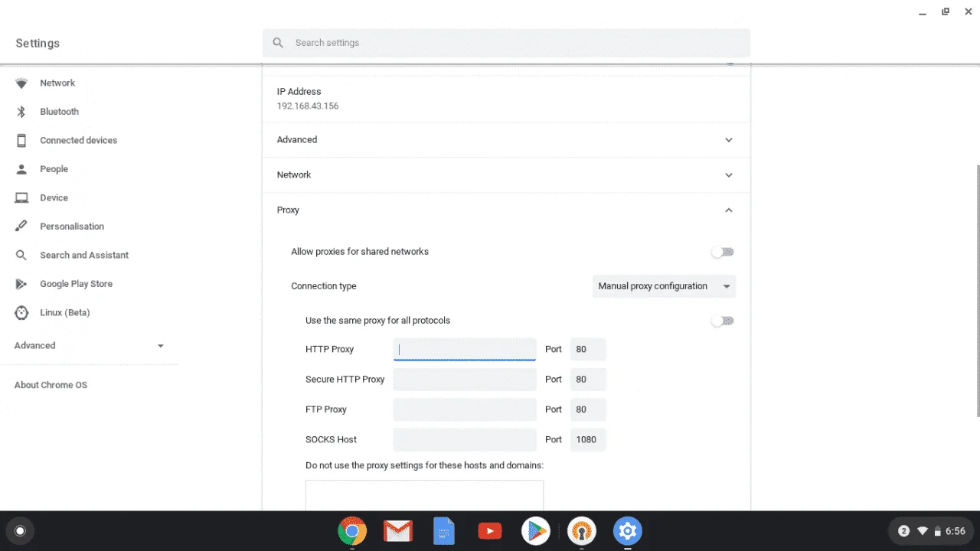Image resolution: width=980 pixels, height=551 pixels.
Task: Click the Settings gear icon on the shelf
Action: [628, 531]
